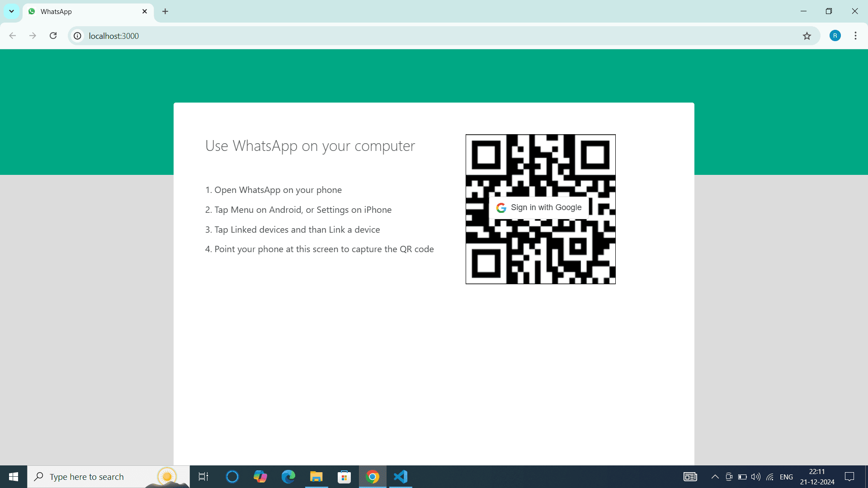Open the clock and date 22:11
This screenshot has width=868, height=488.
(x=817, y=477)
